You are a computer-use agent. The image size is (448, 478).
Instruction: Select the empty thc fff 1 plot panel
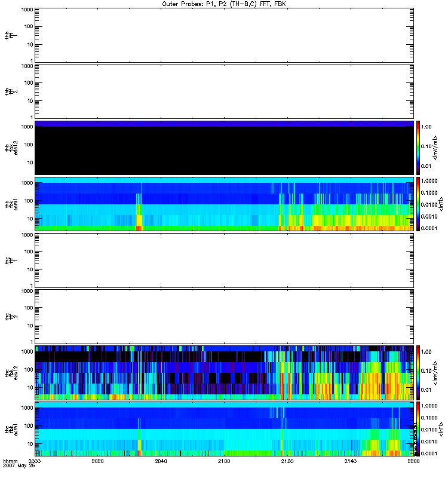(224, 261)
